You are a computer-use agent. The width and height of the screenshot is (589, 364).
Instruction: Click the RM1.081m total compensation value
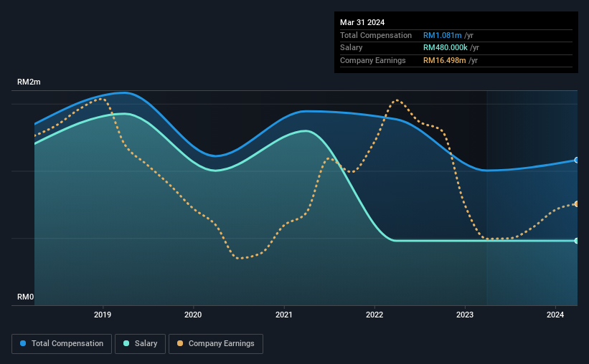point(443,35)
